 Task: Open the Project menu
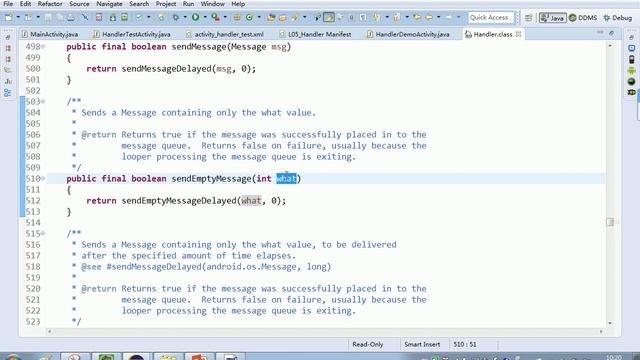point(166,4)
